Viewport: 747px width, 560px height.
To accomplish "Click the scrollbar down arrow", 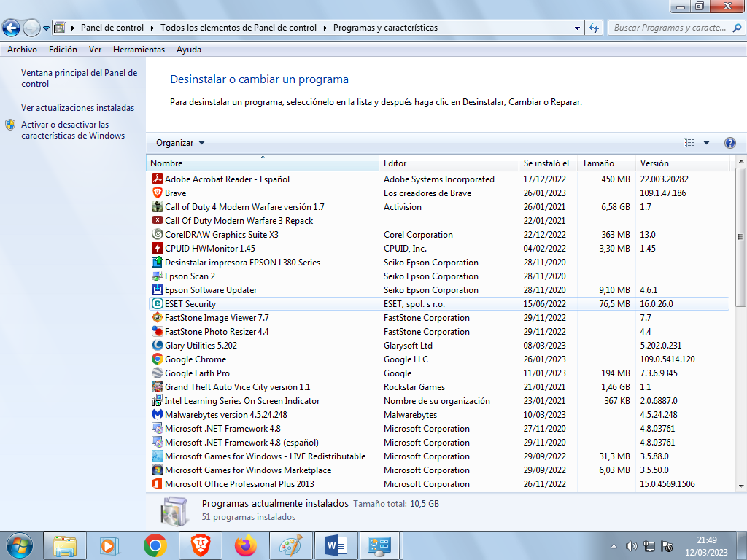I will click(x=741, y=486).
